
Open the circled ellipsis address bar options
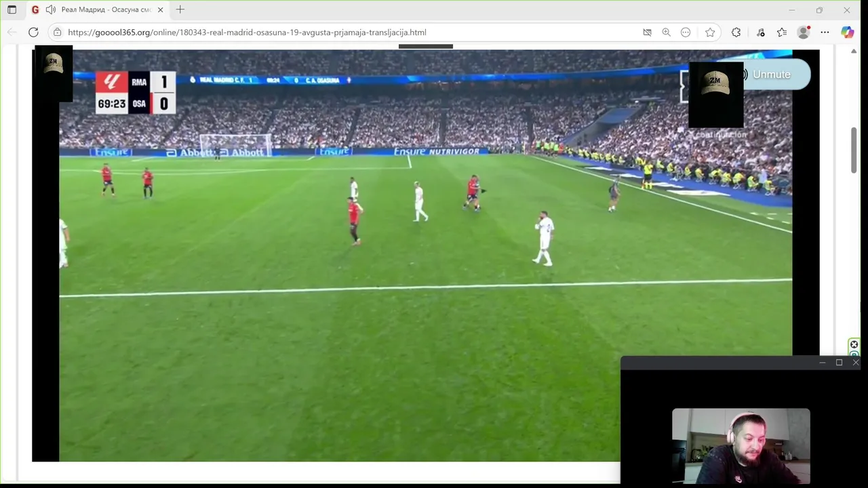[686, 32]
